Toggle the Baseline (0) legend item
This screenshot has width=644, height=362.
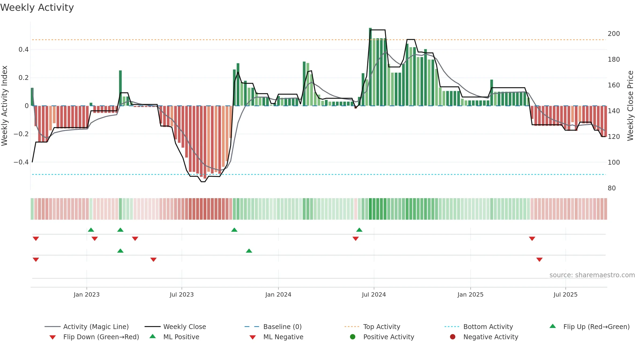point(273,327)
